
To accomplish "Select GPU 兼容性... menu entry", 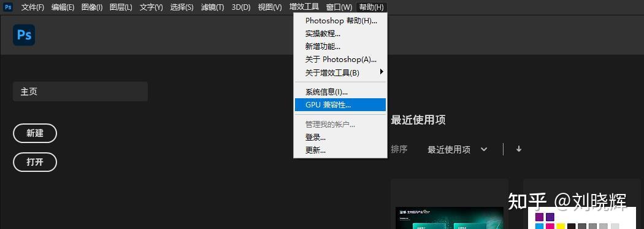I will [x=340, y=105].
